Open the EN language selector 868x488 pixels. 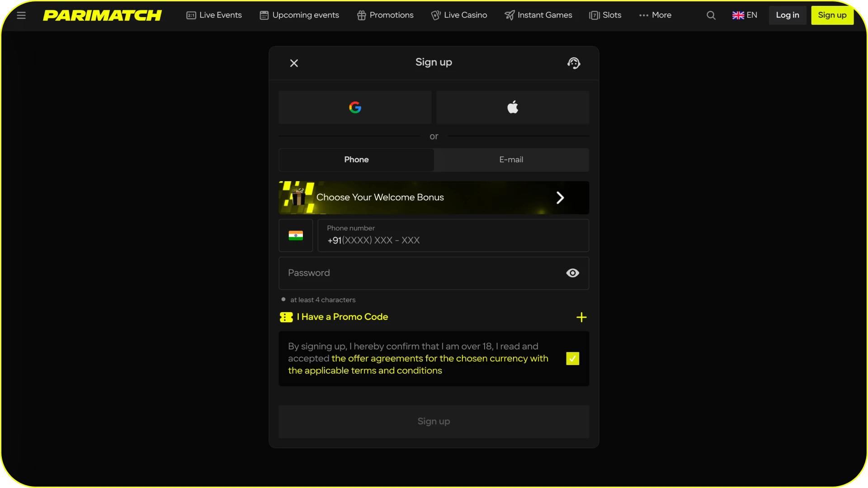tap(744, 15)
